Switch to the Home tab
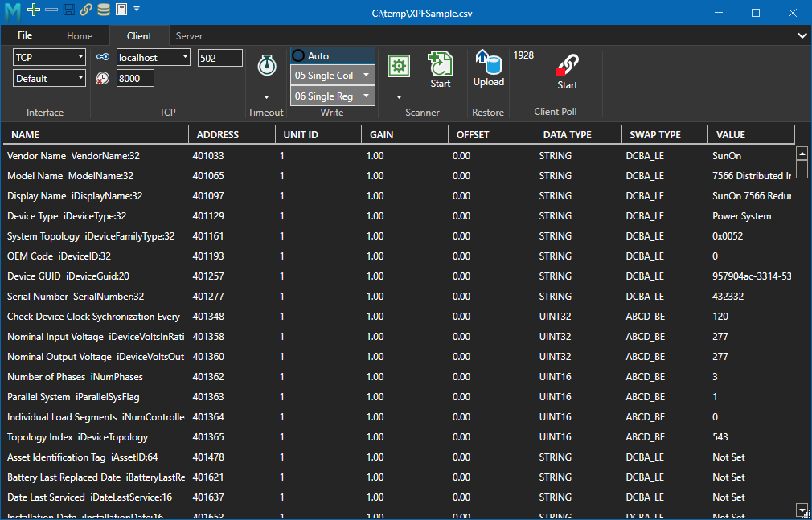Screen dimensions: 812x520 [80, 35]
